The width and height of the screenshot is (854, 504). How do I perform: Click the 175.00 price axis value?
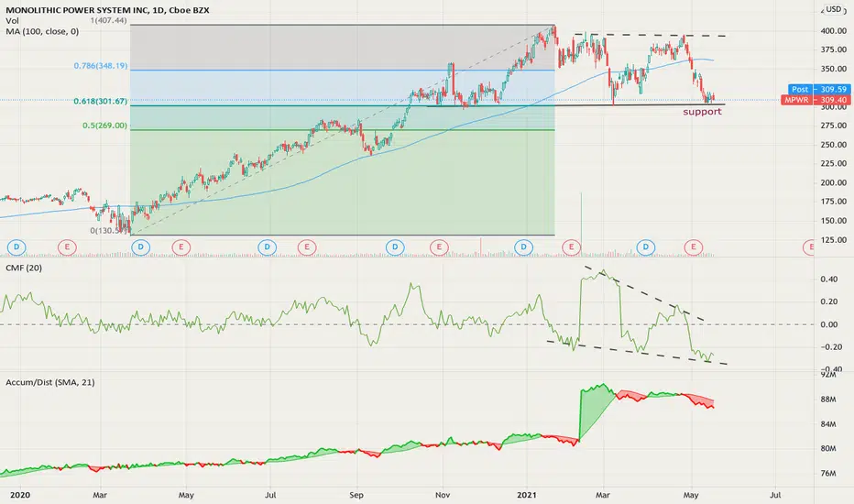[833, 202]
